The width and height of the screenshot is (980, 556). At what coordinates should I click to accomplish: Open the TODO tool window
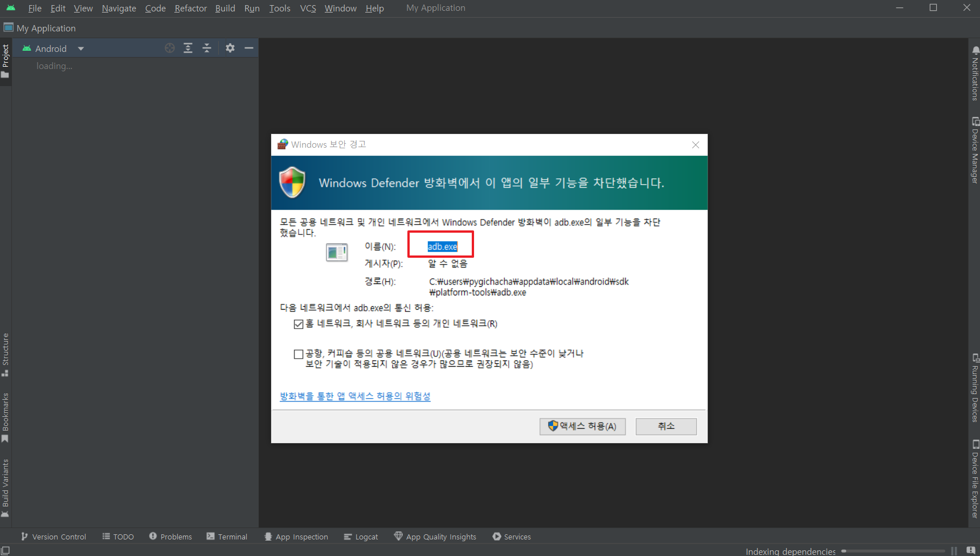(118, 537)
